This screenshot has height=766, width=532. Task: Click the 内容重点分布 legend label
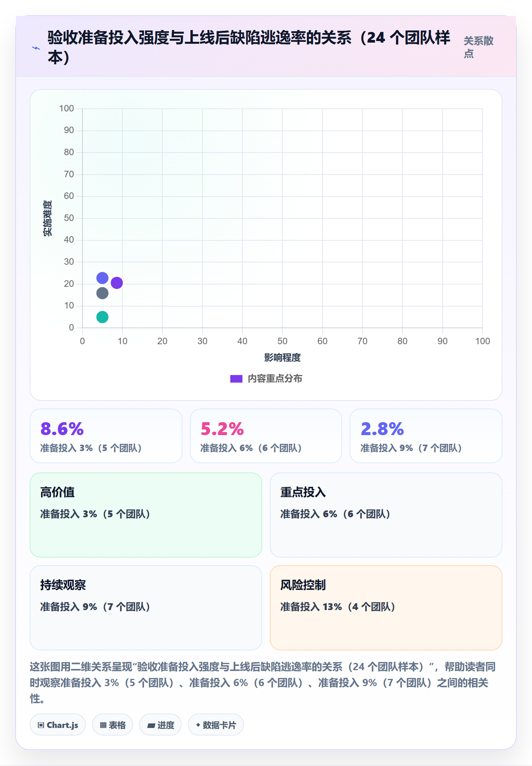tap(275, 379)
